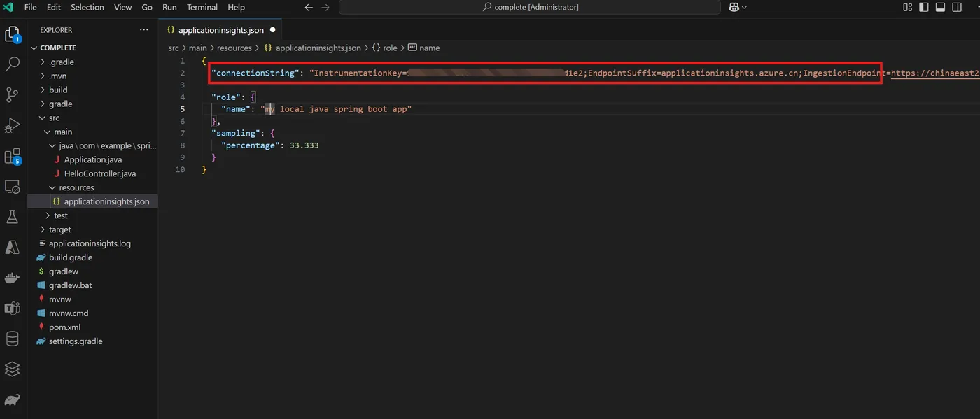Open Extensions view with badge
980x419 pixels.
tap(12, 157)
